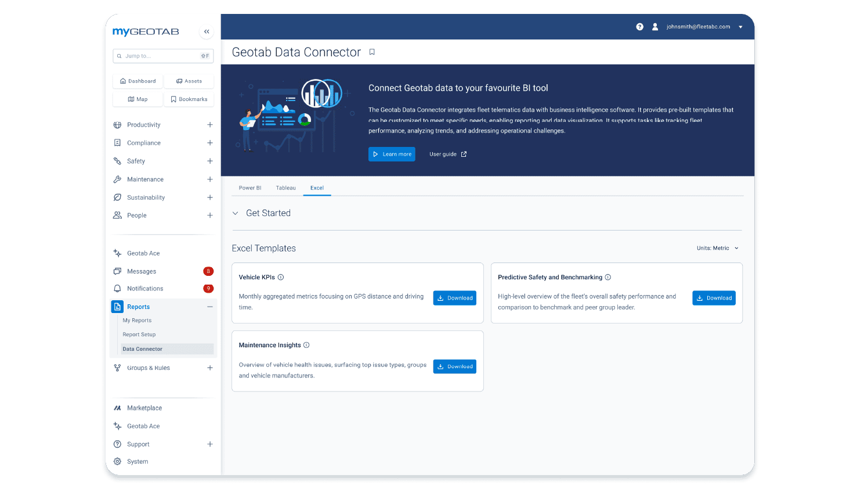This screenshot has width=868, height=489.
Task: Click the Messages icon in sidebar
Action: tap(117, 271)
